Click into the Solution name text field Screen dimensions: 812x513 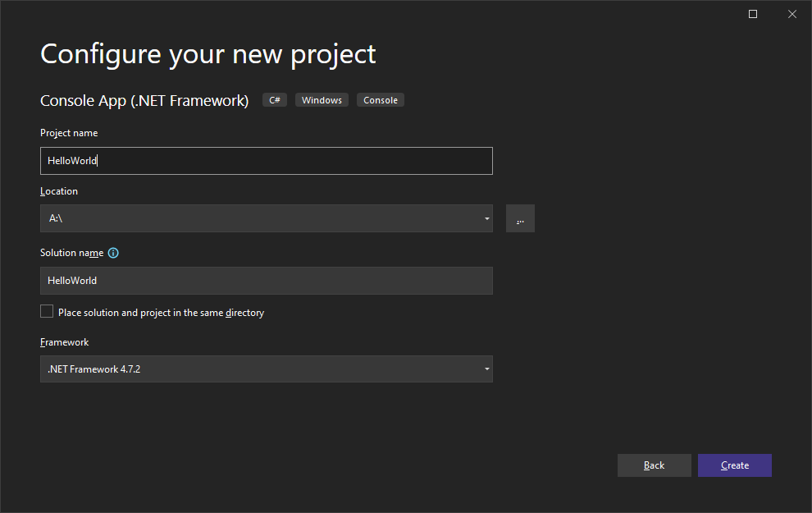tap(266, 281)
